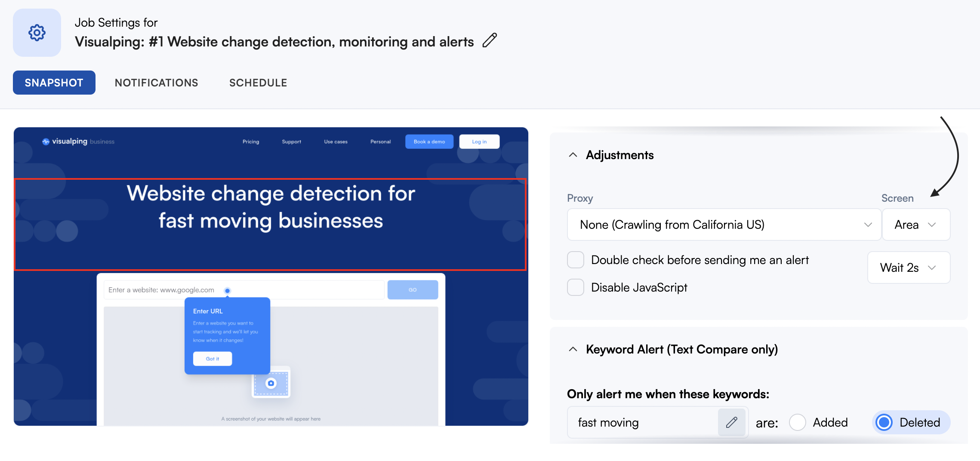The image size is (980, 461).
Task: Open the Proxy dropdown
Action: point(724,224)
